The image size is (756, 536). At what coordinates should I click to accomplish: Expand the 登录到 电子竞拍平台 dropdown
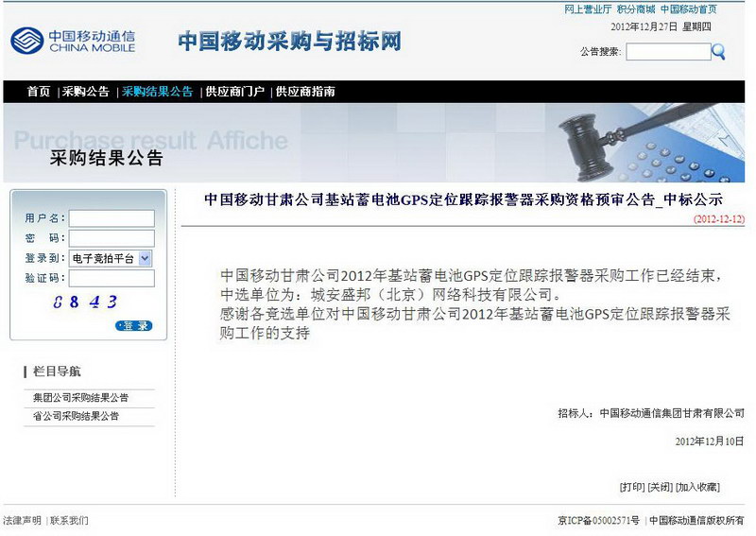tap(111, 258)
